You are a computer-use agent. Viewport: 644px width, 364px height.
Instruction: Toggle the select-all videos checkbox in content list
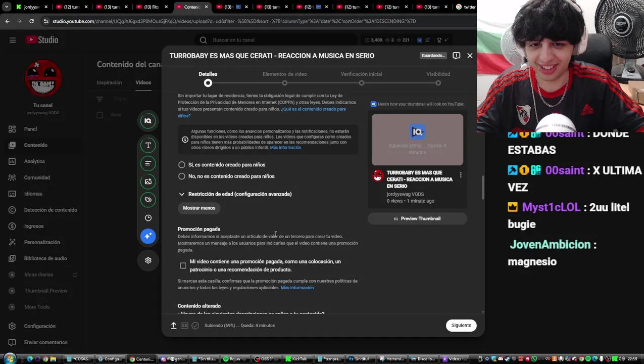[x=100, y=115]
